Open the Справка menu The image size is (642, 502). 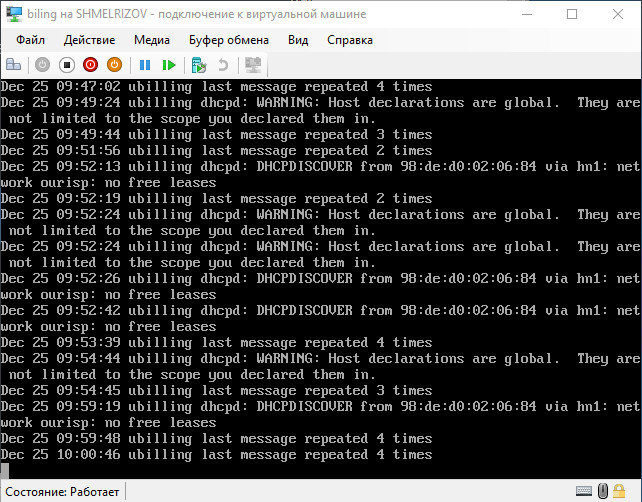tap(349, 40)
